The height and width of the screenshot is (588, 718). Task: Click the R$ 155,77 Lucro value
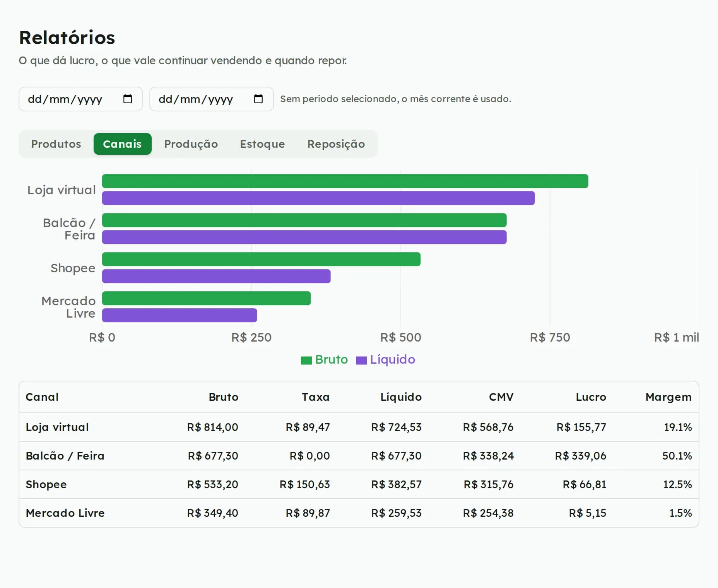pyautogui.click(x=581, y=427)
